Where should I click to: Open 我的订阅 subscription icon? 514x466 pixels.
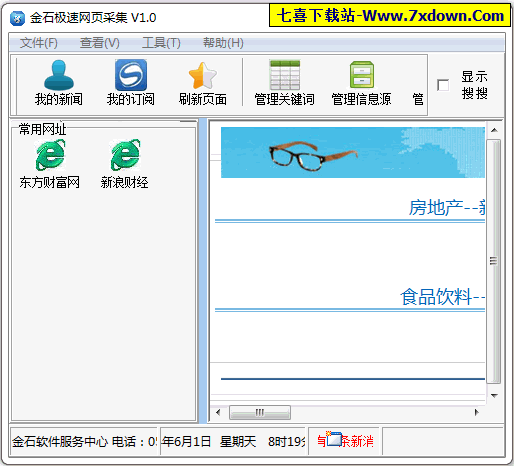(131, 75)
